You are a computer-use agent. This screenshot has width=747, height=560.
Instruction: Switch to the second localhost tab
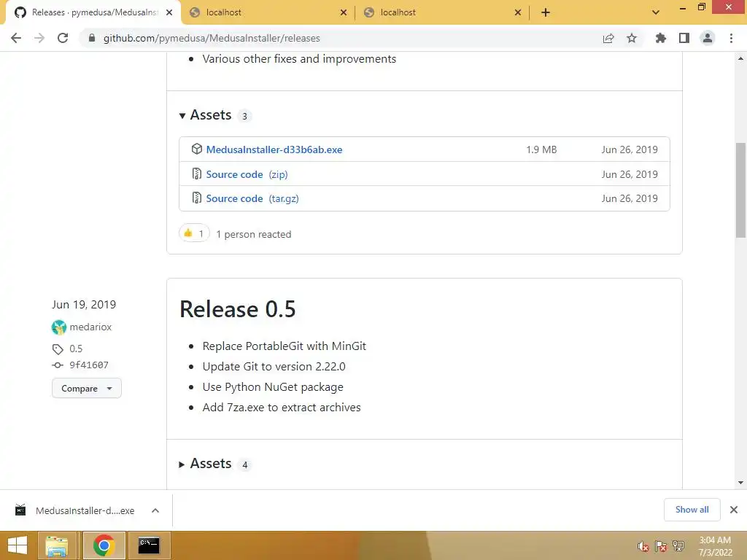coord(442,12)
